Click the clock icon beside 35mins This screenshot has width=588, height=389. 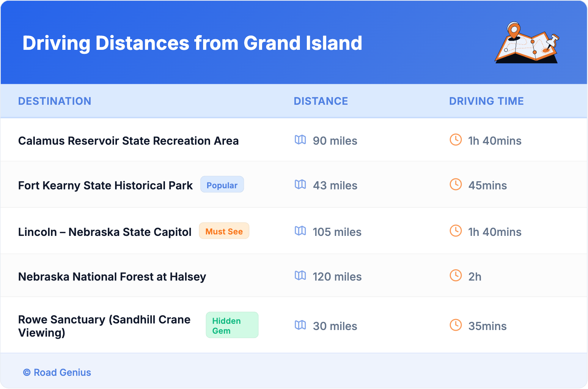[x=456, y=325]
